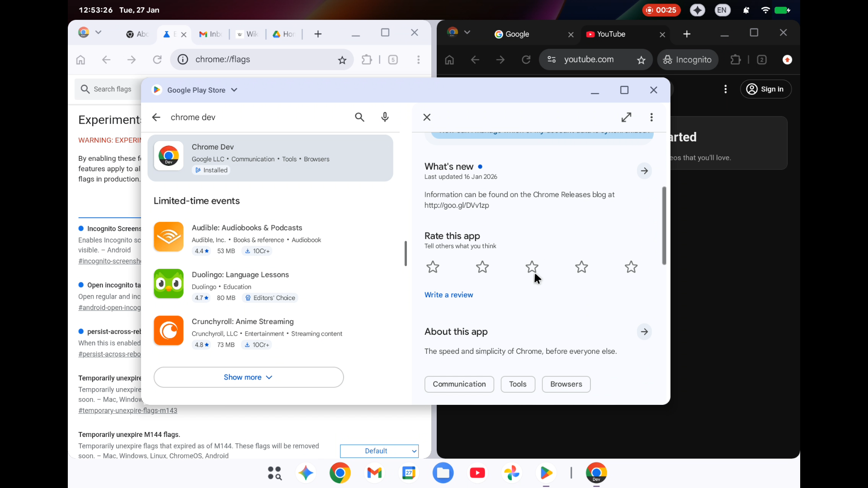Rate the app five stars
The height and width of the screenshot is (488, 868).
[631, 267]
